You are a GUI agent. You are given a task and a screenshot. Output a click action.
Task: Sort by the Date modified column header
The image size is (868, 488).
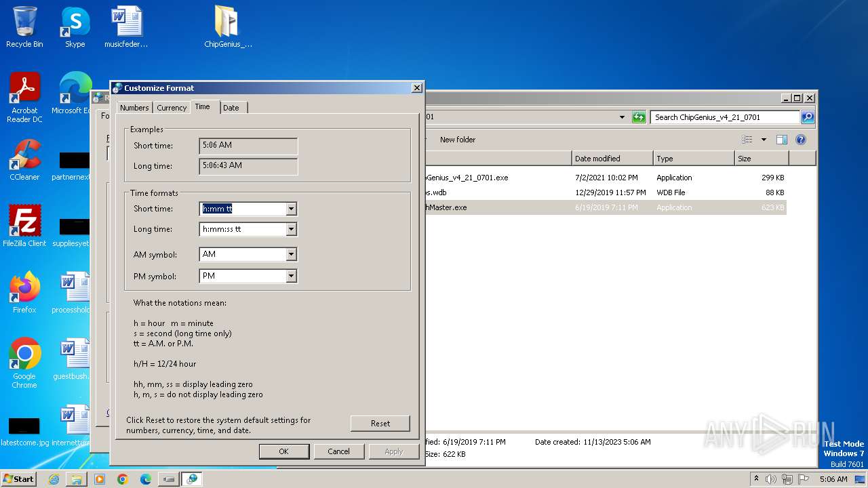(x=612, y=159)
